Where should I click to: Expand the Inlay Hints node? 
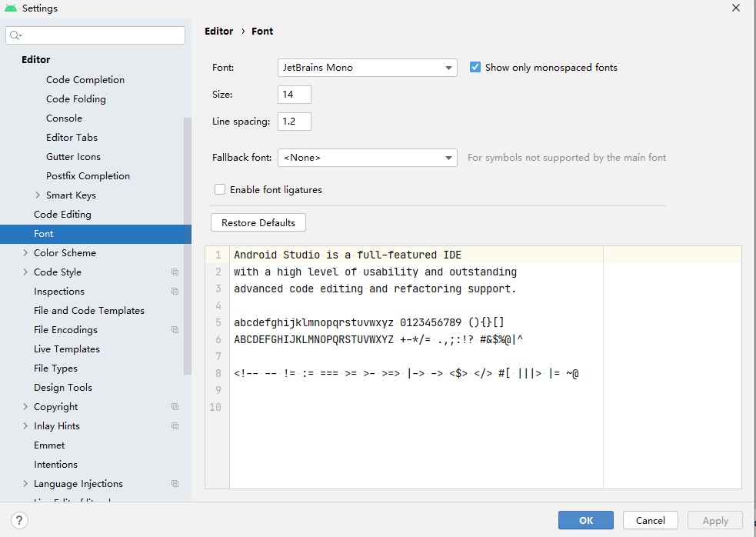[25, 426]
